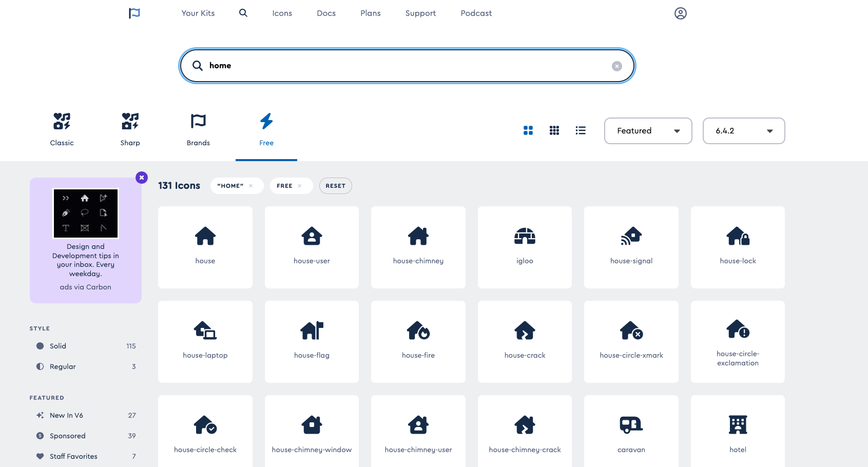The height and width of the screenshot is (467, 868).
Task: Open the Design and Development tips ad text
Action: click(86, 260)
